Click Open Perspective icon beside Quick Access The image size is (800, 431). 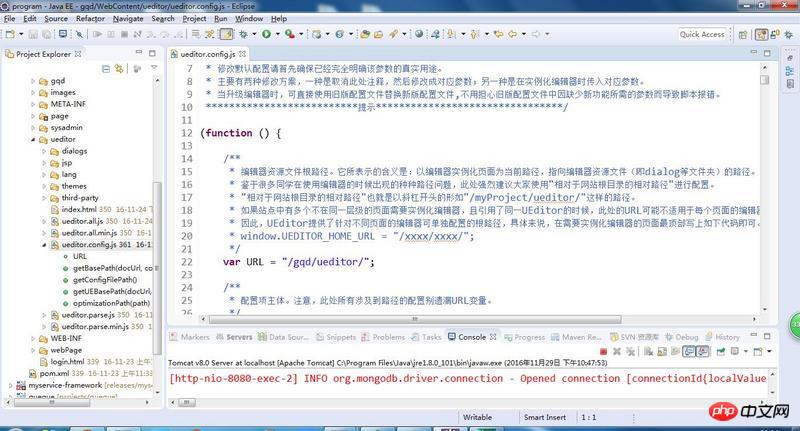coord(743,35)
